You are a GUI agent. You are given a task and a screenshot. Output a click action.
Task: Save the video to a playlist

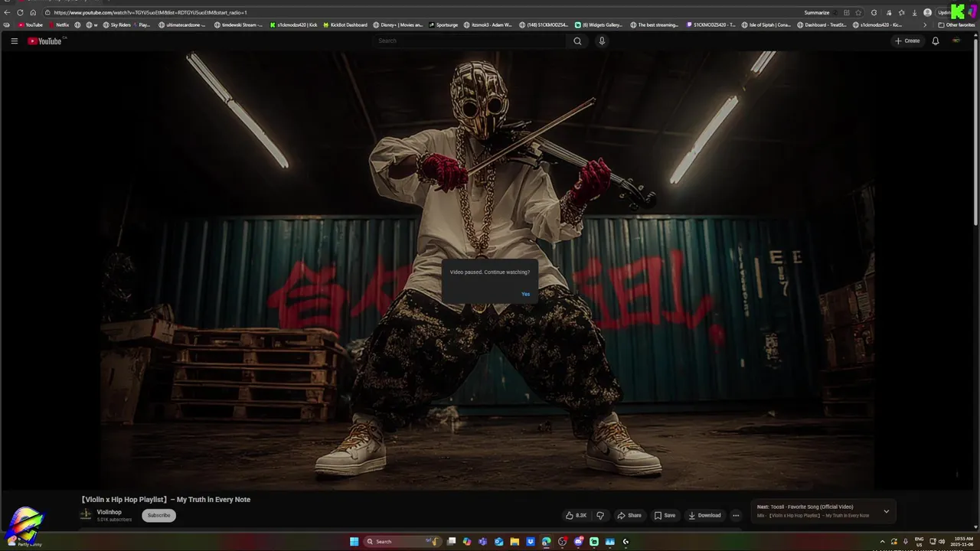pos(665,515)
